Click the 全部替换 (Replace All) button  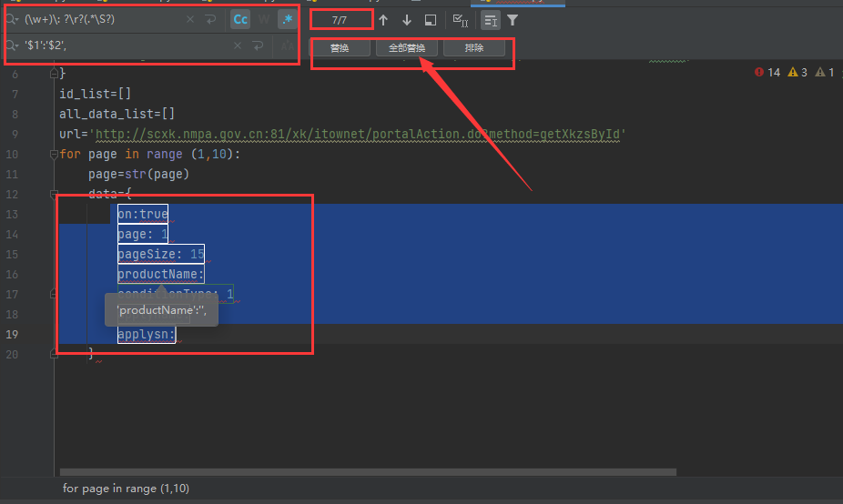(407, 48)
